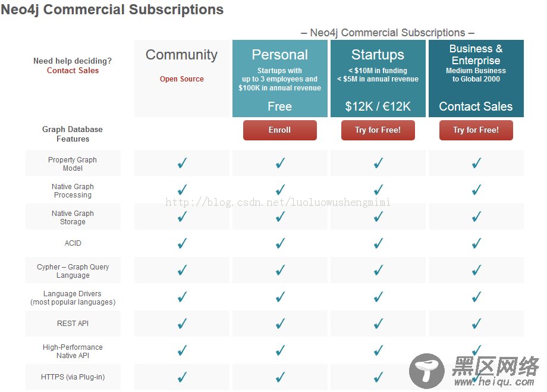Click the Startups checkmark for REST API
This screenshot has width=547, height=392.
coord(378,324)
